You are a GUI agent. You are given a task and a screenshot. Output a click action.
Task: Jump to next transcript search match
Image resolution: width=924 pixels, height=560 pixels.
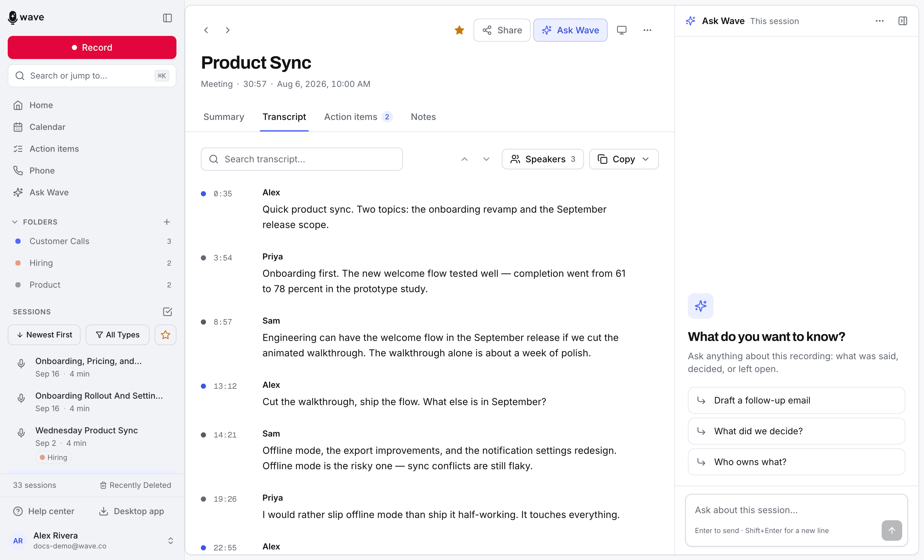486,159
